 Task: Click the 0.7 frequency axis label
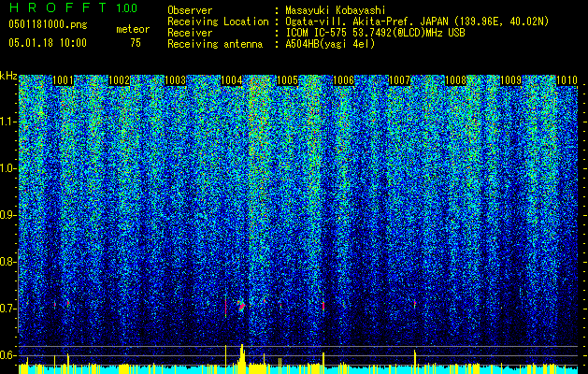pos(7,309)
